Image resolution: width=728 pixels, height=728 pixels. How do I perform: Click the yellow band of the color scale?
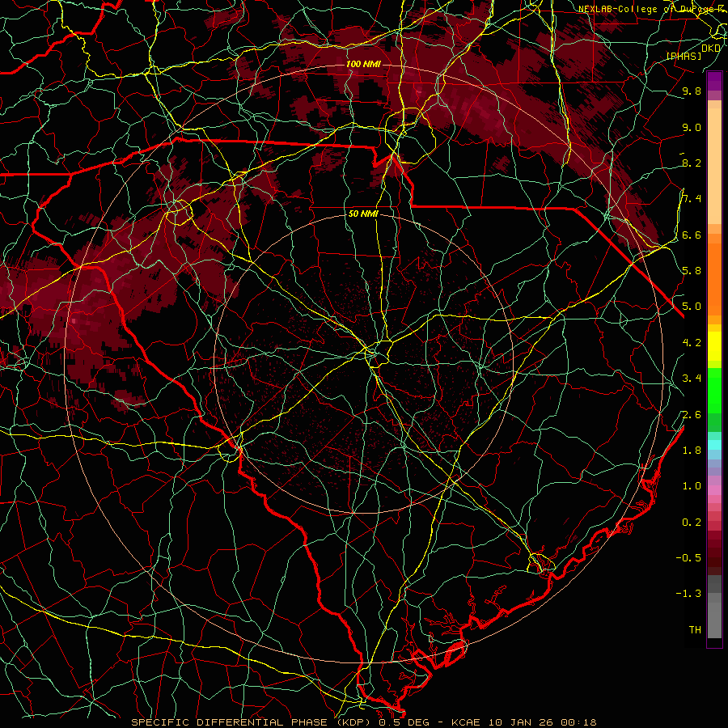point(714,346)
